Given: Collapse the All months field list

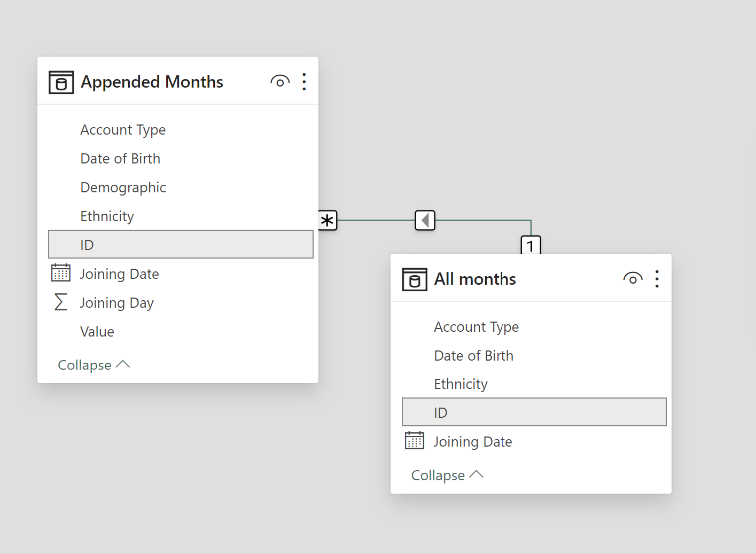Looking at the screenshot, I should coord(447,475).
